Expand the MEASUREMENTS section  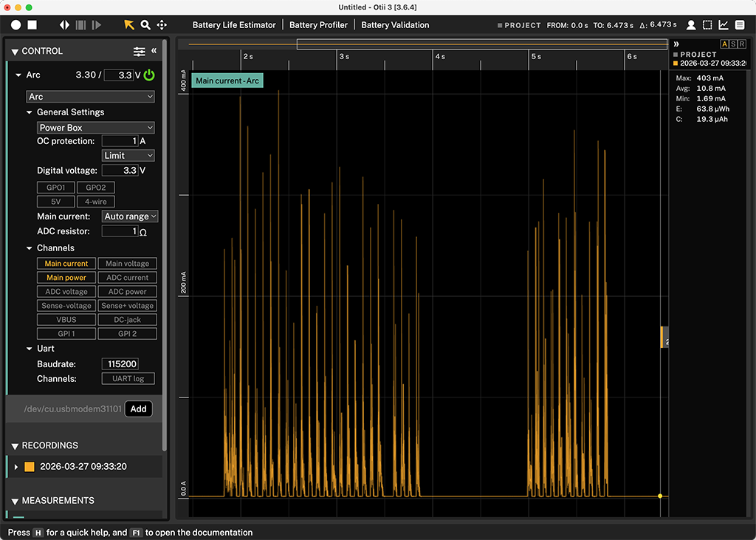pos(15,501)
